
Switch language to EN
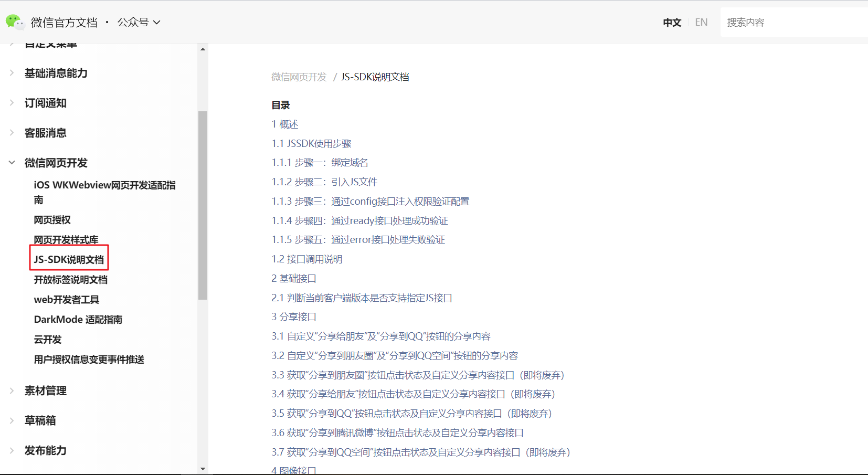(x=701, y=22)
